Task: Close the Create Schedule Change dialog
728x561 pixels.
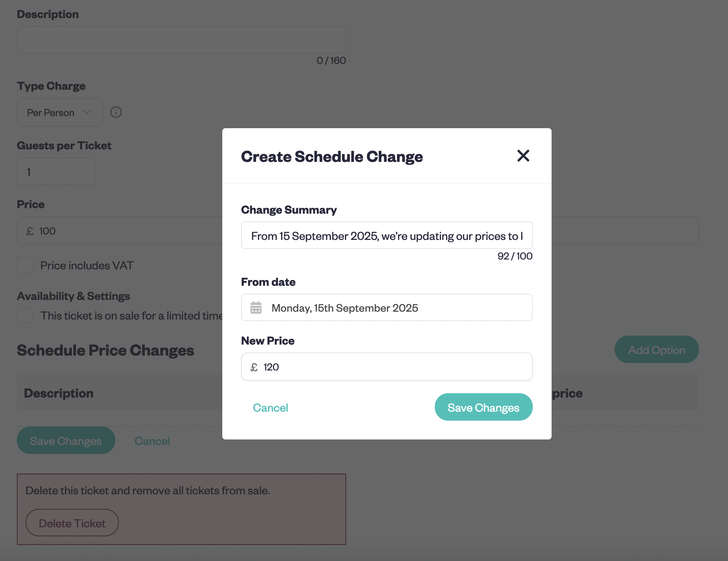Action: [523, 156]
